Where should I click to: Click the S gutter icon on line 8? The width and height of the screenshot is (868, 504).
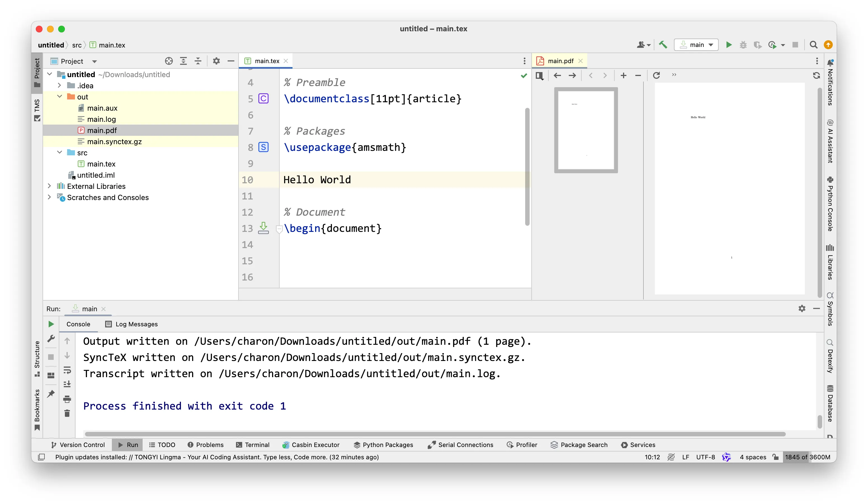[263, 147]
